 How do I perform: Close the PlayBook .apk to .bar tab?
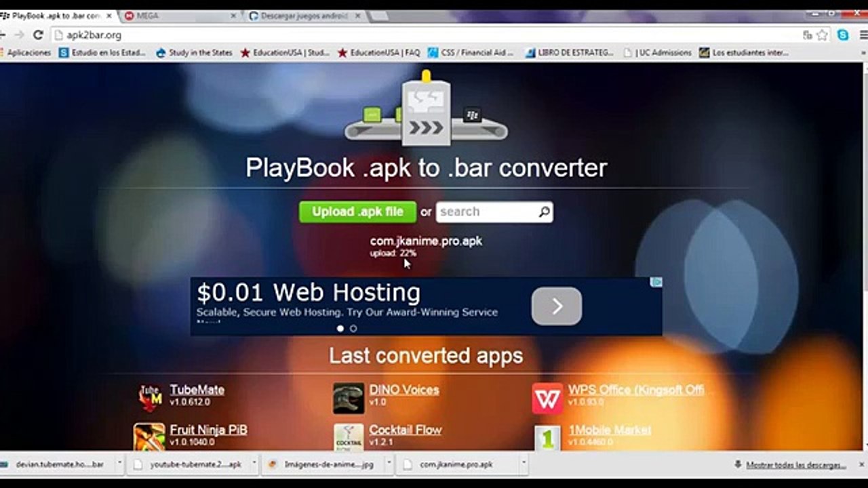108,16
